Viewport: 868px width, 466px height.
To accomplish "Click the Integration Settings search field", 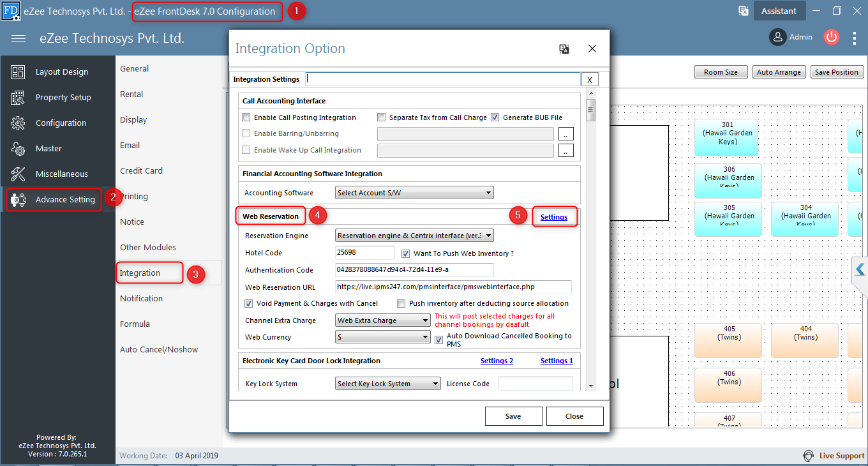I will coord(443,79).
